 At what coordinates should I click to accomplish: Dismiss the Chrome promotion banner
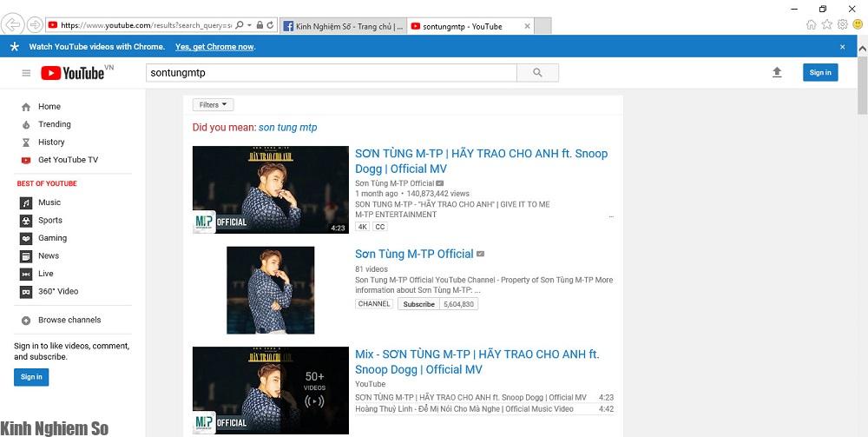click(843, 47)
